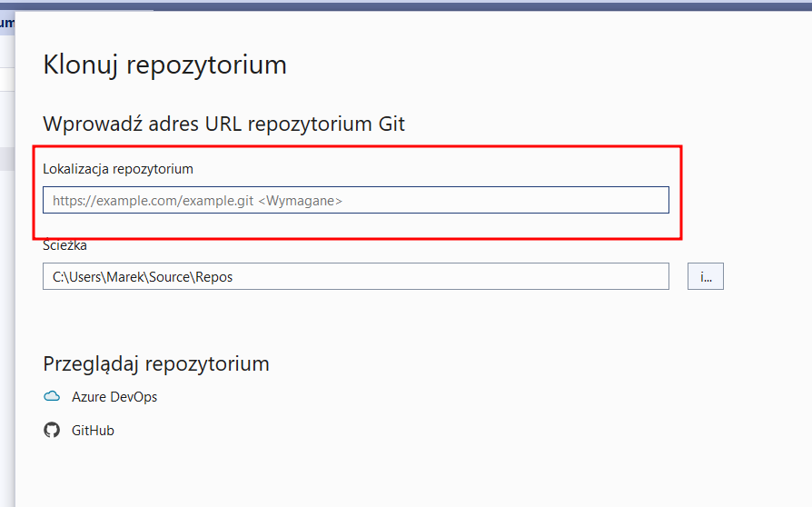Screen dimensions: 812x507
Task: Switch to the partially hidden background tab
Action: click(6, 24)
